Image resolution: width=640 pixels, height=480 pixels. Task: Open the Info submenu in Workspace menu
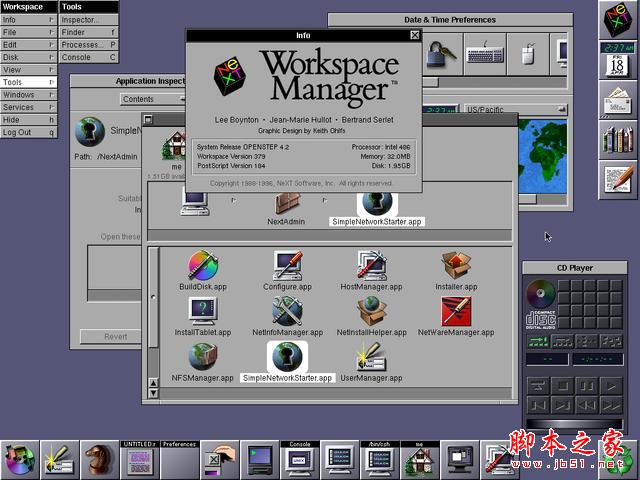pos(29,20)
